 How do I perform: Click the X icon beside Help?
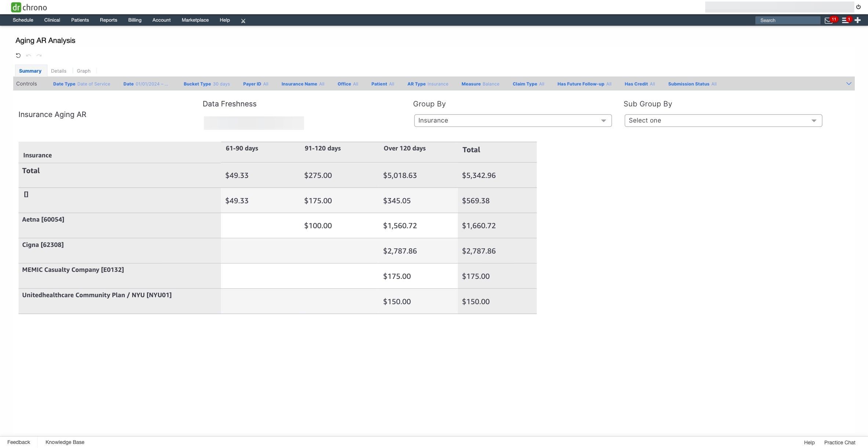(243, 21)
